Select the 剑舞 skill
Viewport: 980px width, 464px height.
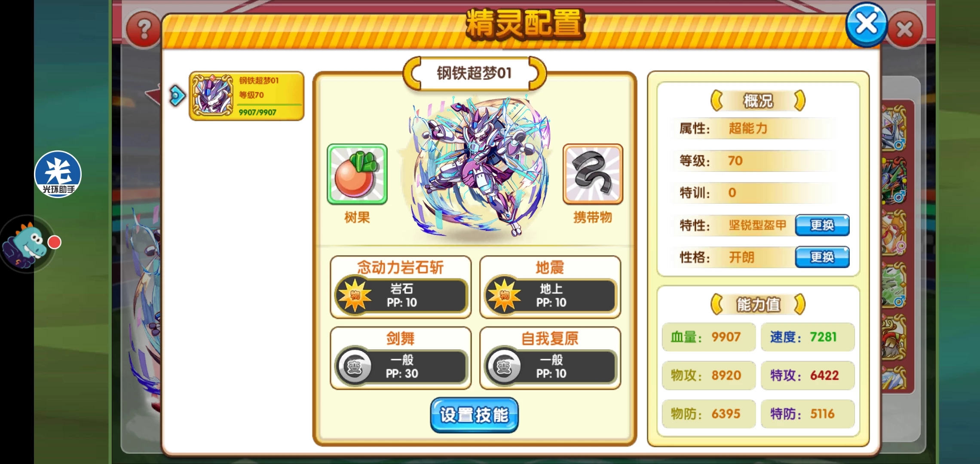point(401,358)
